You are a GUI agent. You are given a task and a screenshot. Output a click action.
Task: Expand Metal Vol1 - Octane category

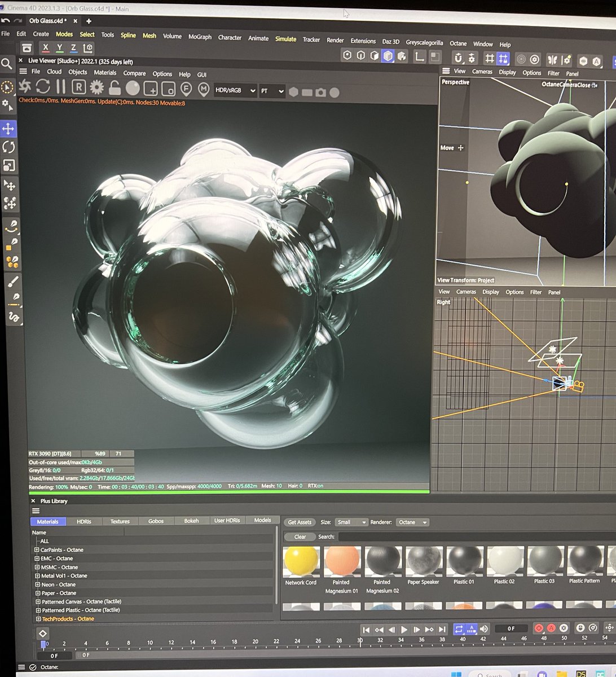click(37, 576)
